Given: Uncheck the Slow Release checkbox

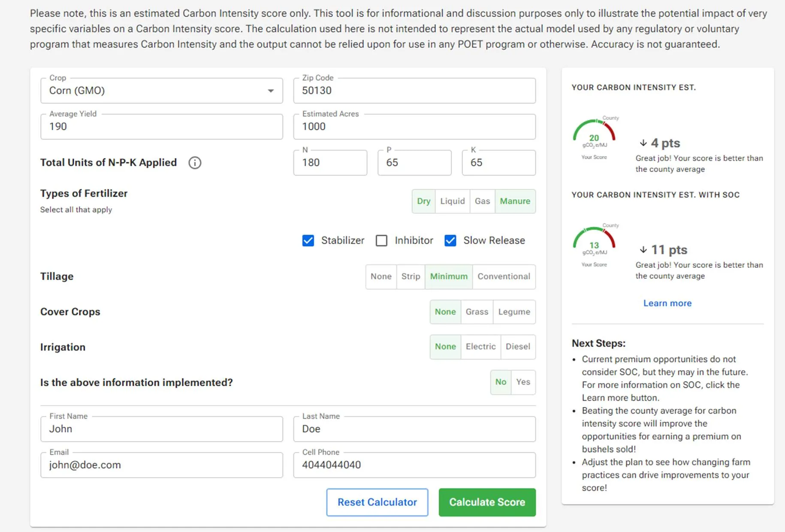Looking at the screenshot, I should (x=450, y=240).
